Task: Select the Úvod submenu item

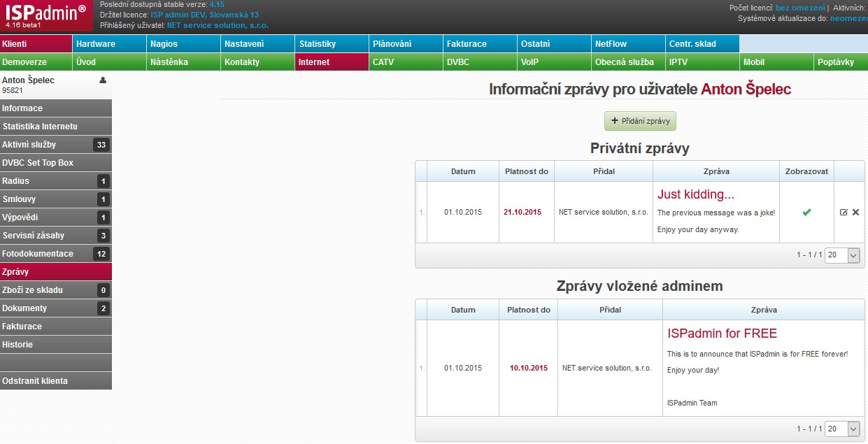Action: [x=110, y=62]
